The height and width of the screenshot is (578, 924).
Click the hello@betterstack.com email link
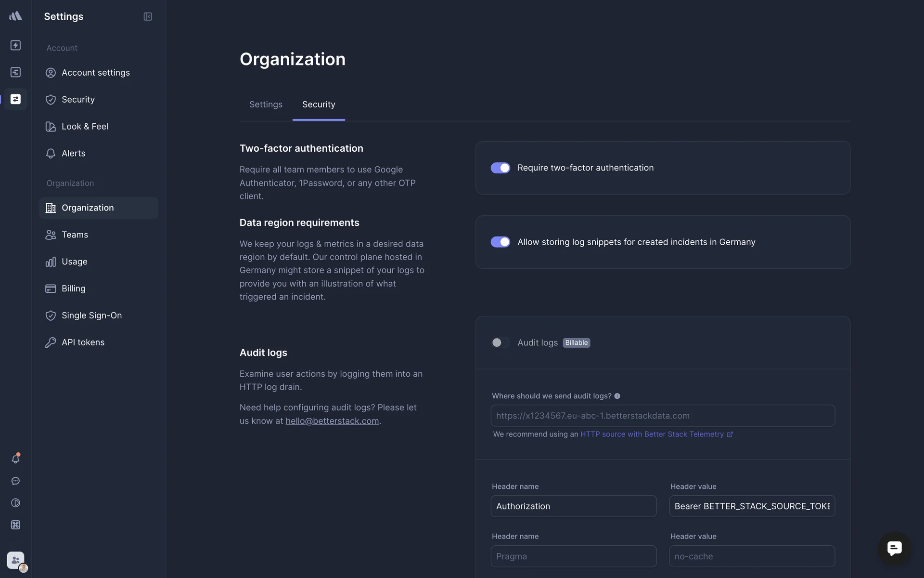point(332,421)
